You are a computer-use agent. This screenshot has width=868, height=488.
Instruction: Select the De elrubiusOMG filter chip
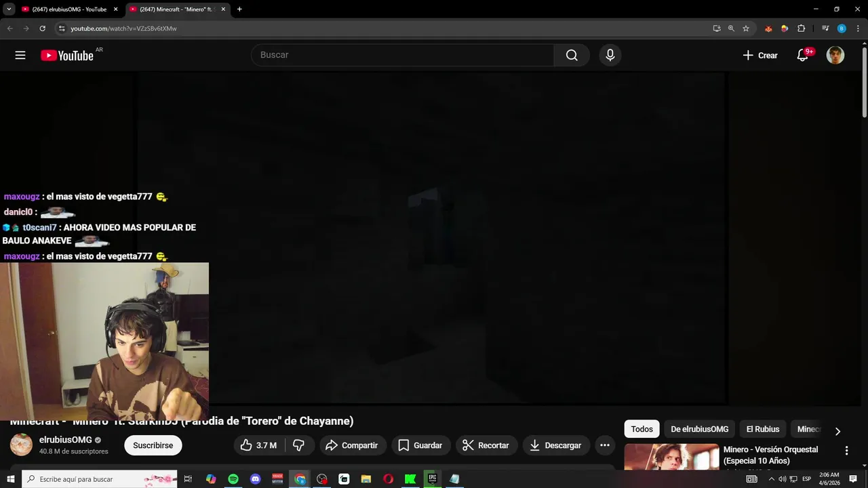click(x=700, y=429)
